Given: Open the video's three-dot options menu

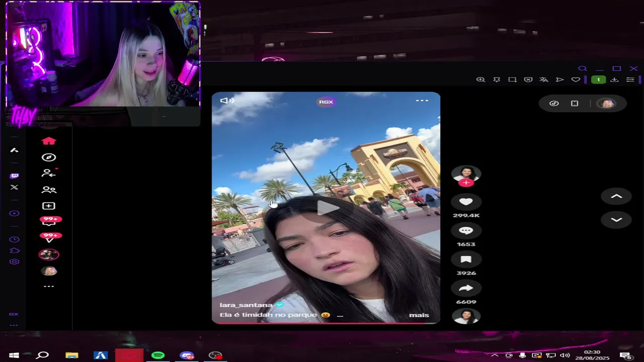Looking at the screenshot, I should click(x=422, y=101).
